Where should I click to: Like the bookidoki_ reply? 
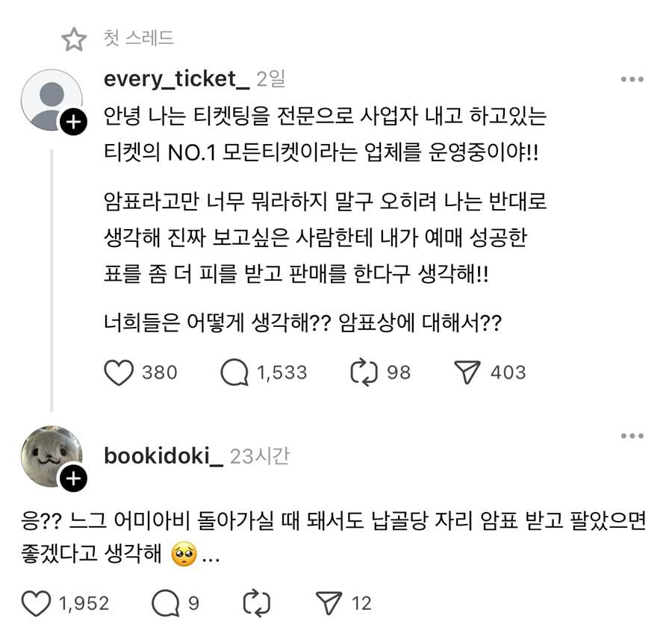[36, 603]
